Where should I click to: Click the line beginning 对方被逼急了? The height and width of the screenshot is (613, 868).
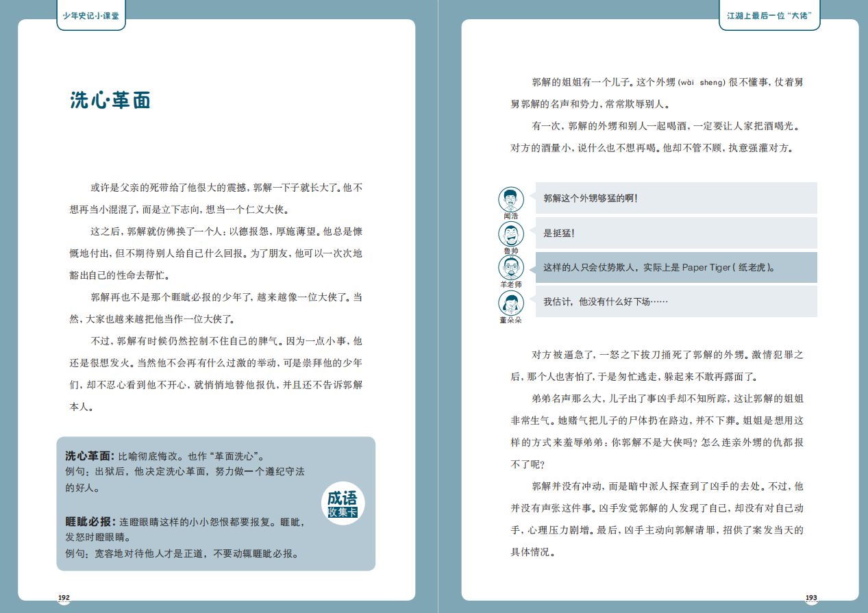tap(668, 355)
